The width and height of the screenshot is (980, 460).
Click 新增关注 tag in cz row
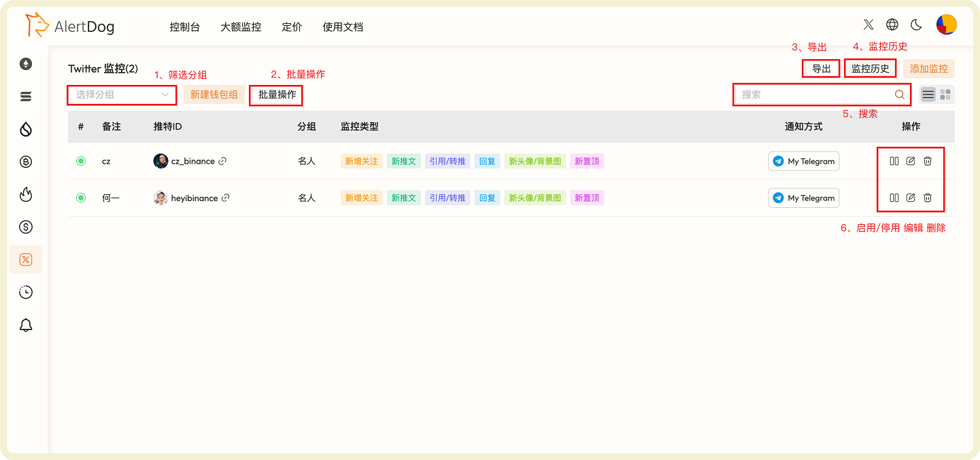click(362, 161)
